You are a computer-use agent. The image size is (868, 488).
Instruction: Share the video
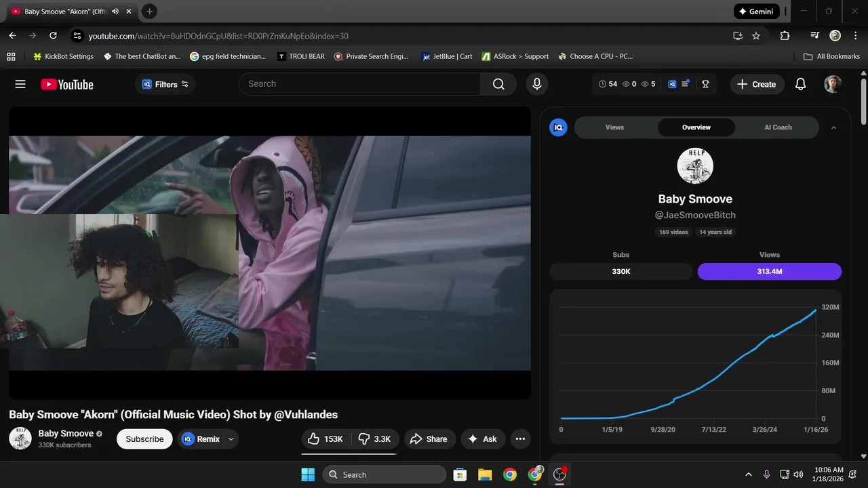pos(429,439)
